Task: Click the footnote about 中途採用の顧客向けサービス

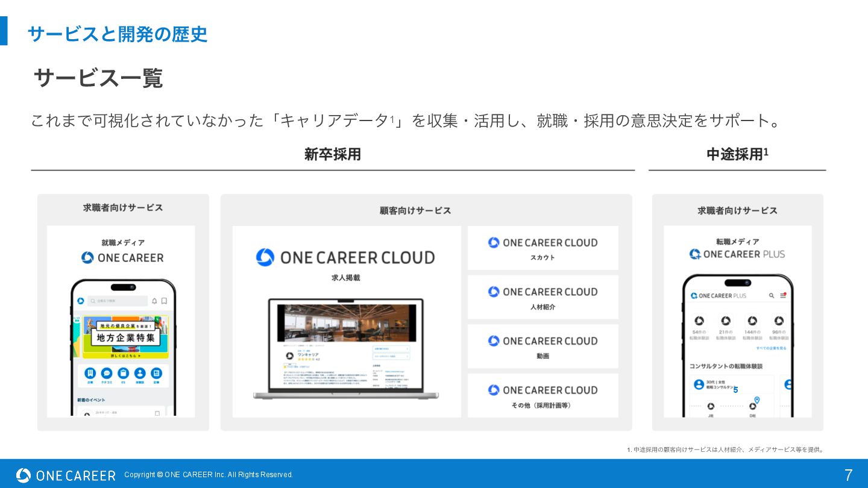Action: point(726,449)
